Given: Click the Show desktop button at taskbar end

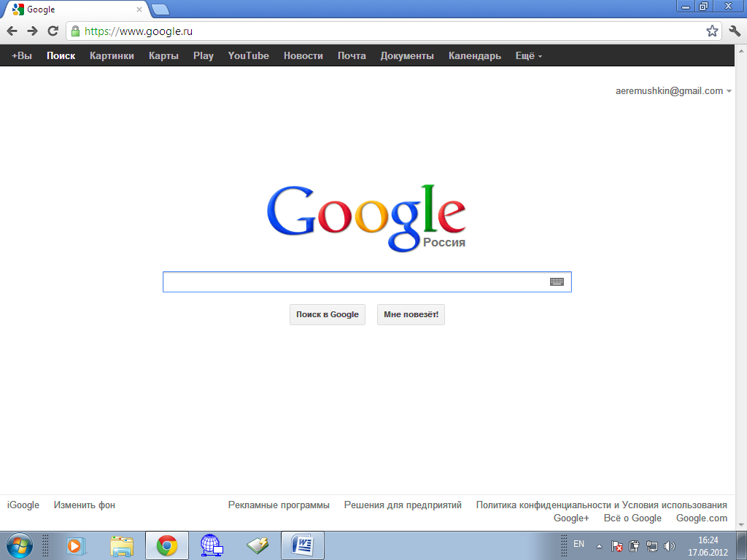Looking at the screenshot, I should 742,545.
